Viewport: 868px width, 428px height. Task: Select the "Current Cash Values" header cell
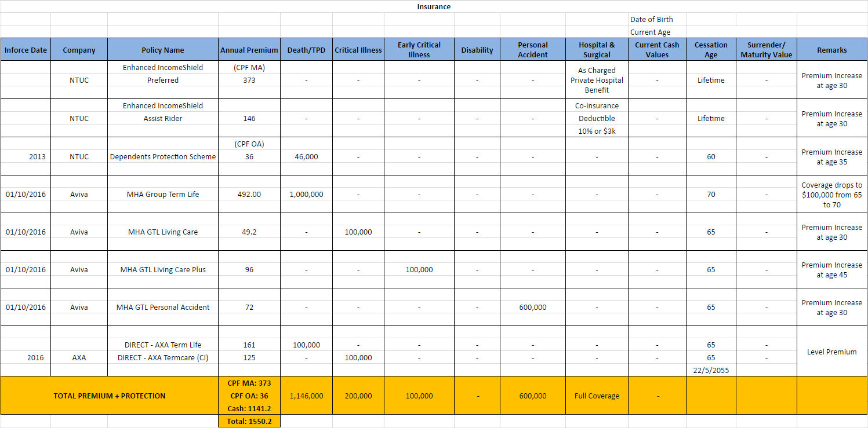pos(657,50)
